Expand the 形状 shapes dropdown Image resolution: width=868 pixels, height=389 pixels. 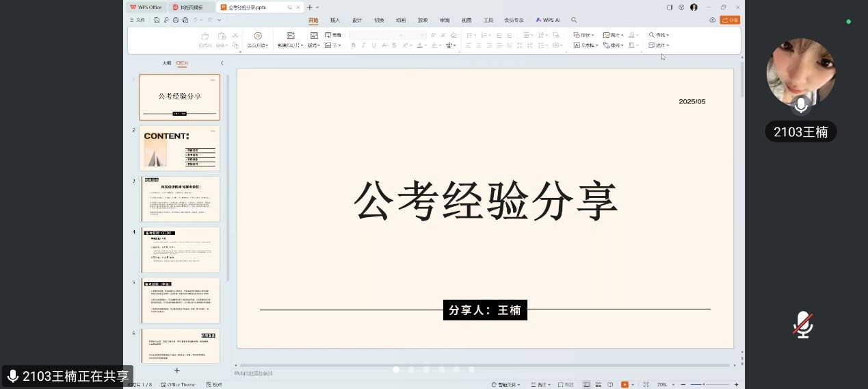coord(584,35)
